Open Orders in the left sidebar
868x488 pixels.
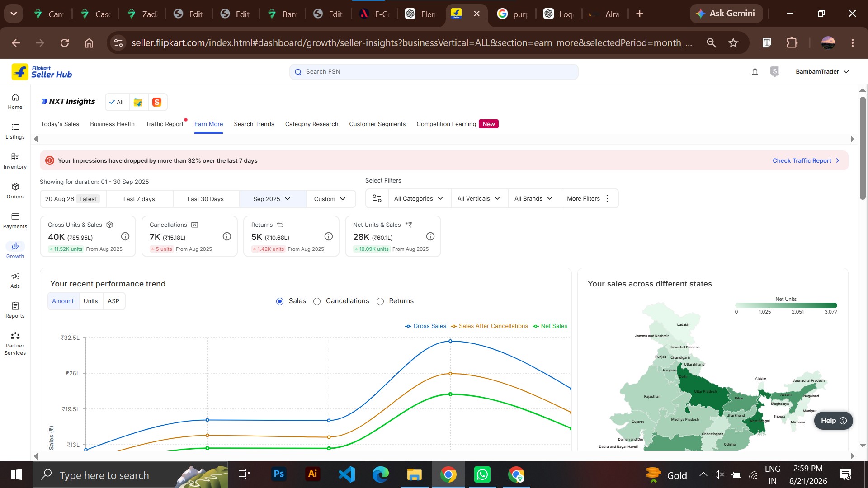click(x=15, y=191)
